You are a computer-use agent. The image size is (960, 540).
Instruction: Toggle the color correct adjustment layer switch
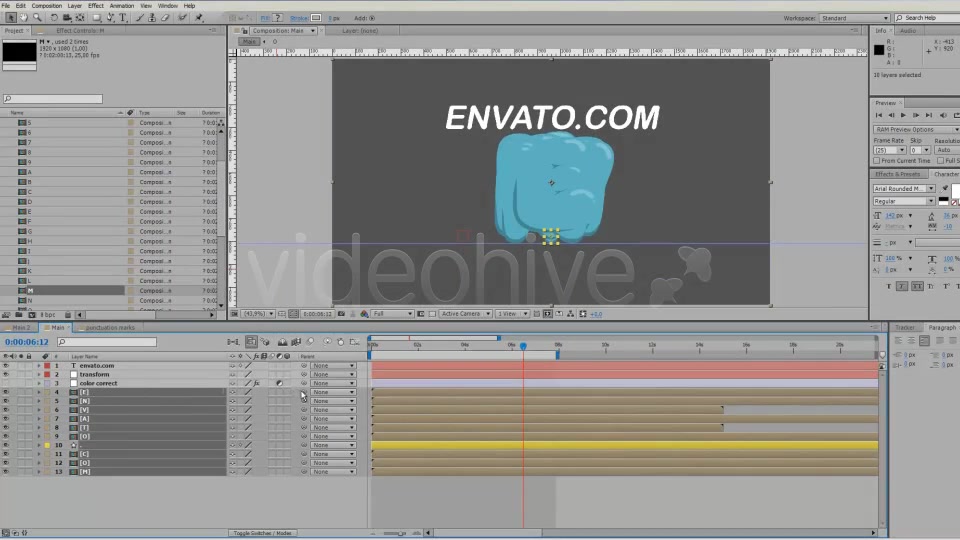pyautogui.click(x=279, y=383)
